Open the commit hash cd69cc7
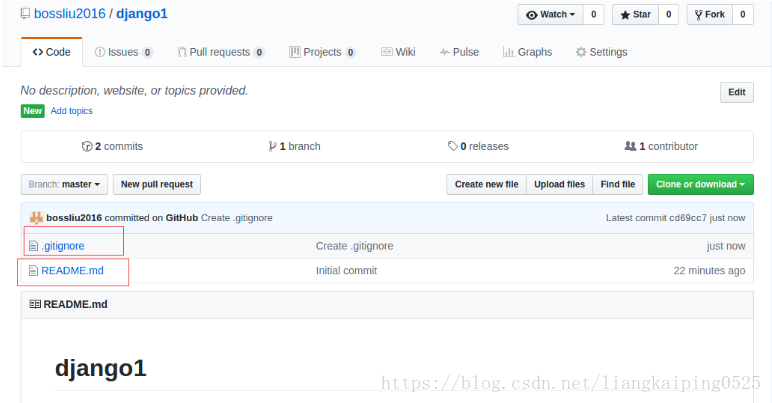The image size is (772, 403). pyautogui.click(x=688, y=217)
